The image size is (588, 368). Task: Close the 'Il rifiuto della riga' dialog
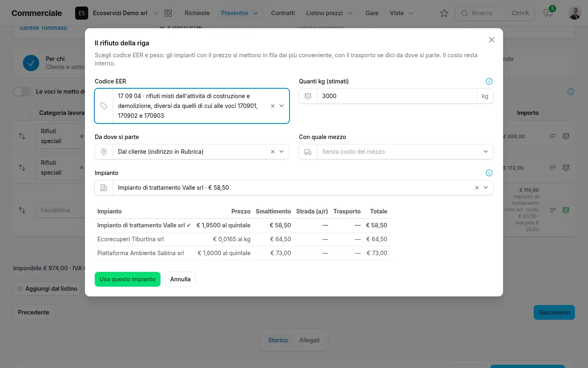click(492, 40)
